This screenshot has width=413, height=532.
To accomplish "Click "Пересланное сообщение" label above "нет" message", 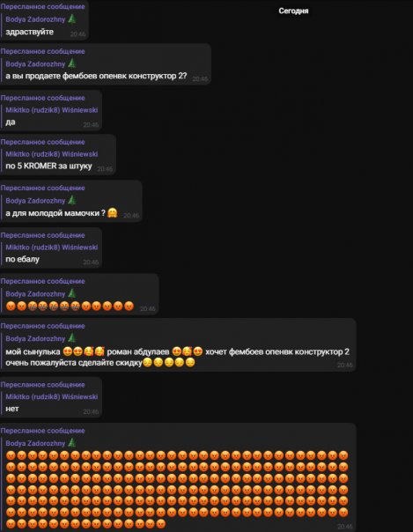I will point(43,385).
